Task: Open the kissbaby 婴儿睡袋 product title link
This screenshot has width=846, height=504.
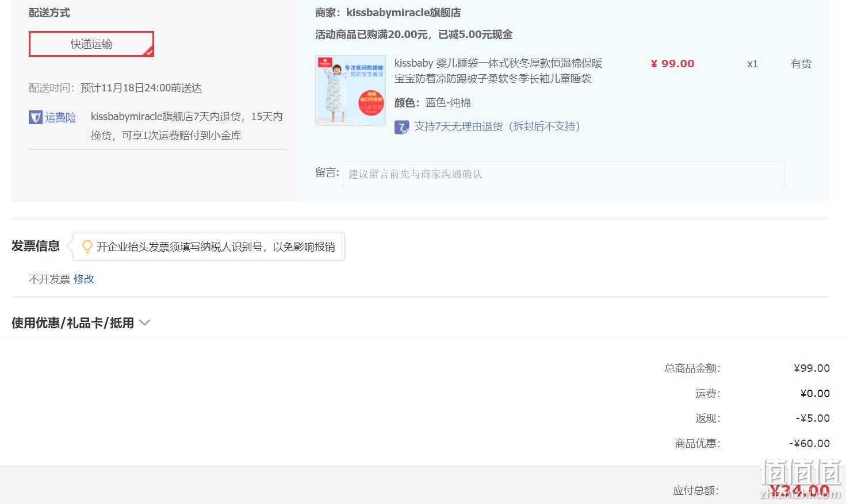Action: click(498, 71)
